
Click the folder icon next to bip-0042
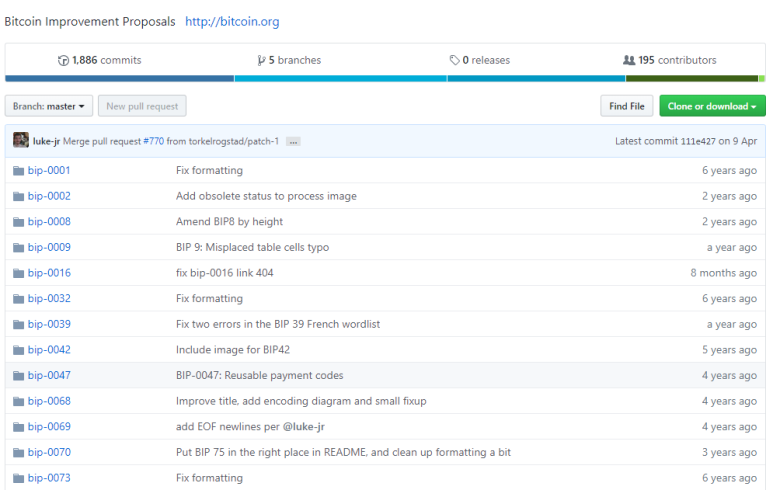[x=19, y=350]
